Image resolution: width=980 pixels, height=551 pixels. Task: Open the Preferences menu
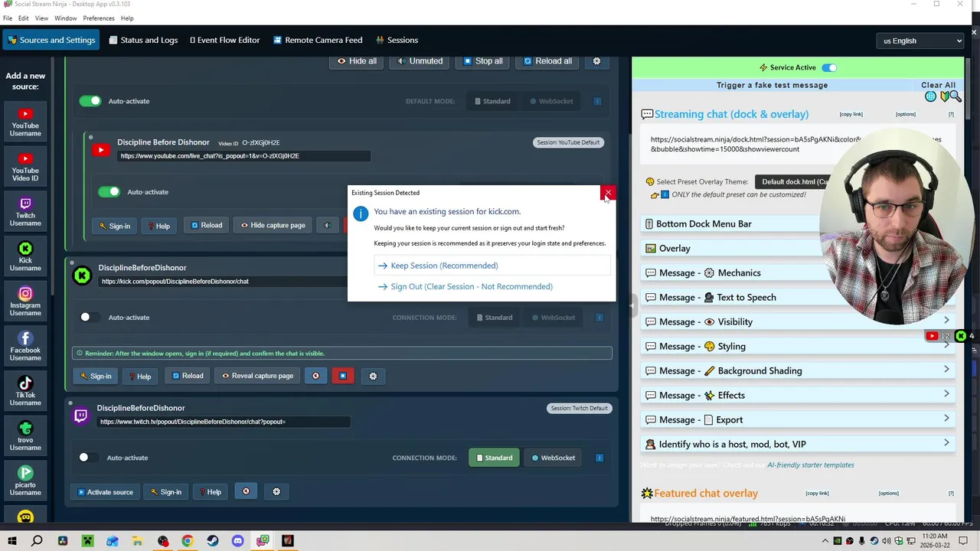coord(99,18)
